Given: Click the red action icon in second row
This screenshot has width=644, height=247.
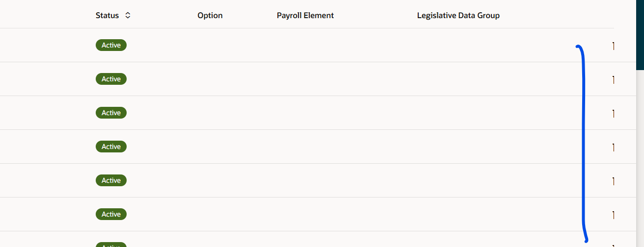Looking at the screenshot, I should click(613, 79).
